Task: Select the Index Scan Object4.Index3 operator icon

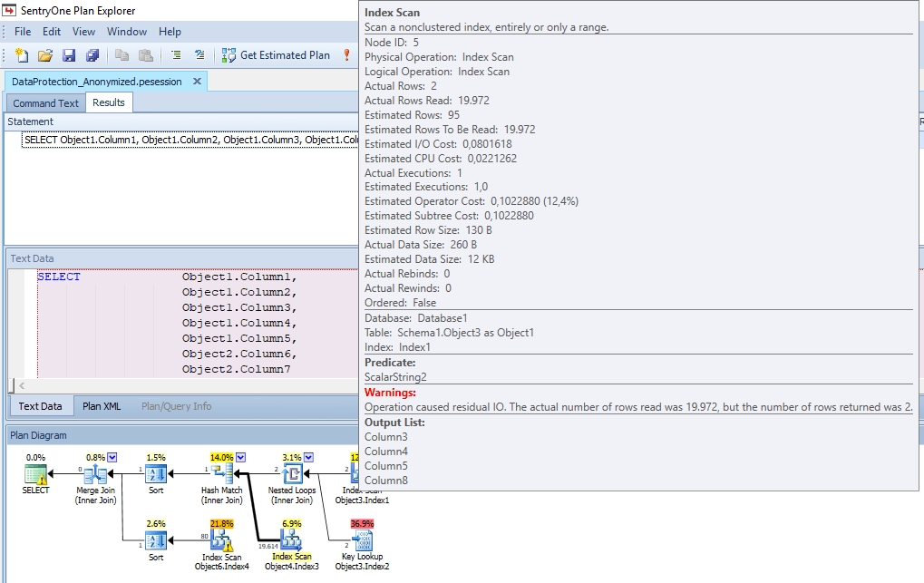Action: pos(292,540)
